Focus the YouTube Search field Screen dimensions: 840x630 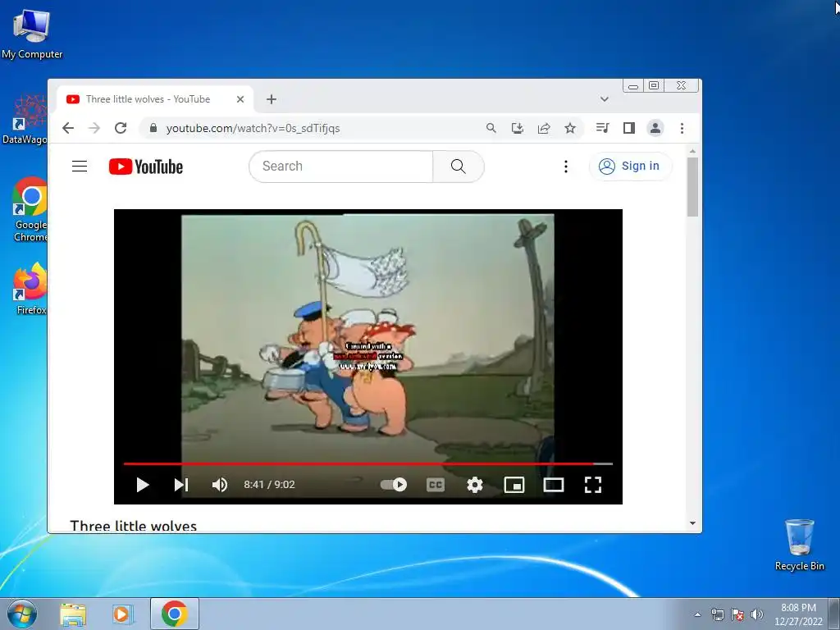tap(340, 166)
